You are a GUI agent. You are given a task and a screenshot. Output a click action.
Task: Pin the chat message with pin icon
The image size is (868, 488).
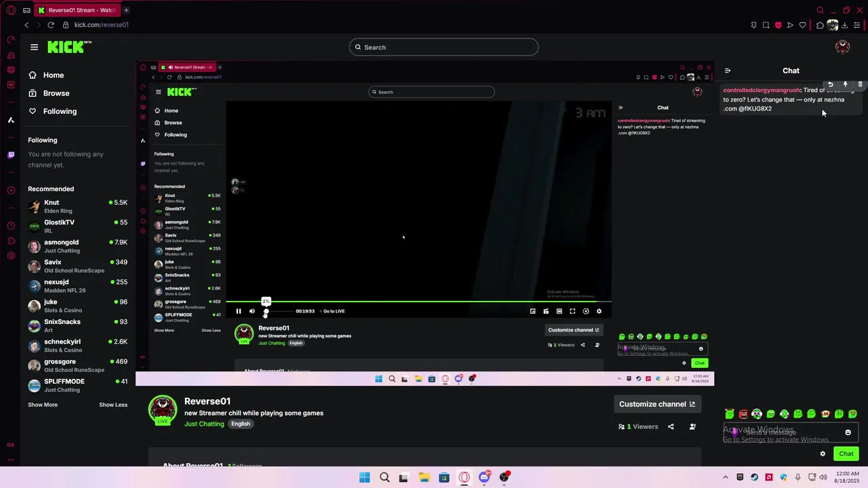[845, 85]
